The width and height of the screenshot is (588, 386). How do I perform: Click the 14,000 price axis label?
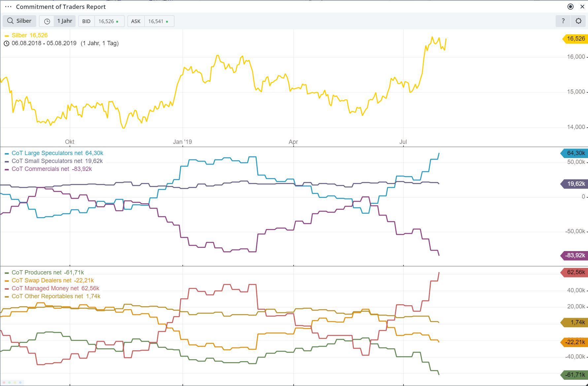coord(576,127)
